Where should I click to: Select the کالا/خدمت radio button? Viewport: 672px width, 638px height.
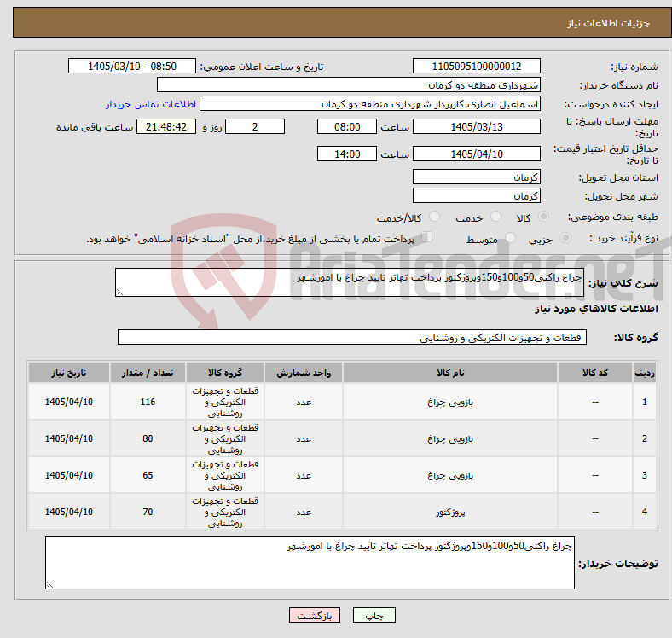tap(435, 217)
